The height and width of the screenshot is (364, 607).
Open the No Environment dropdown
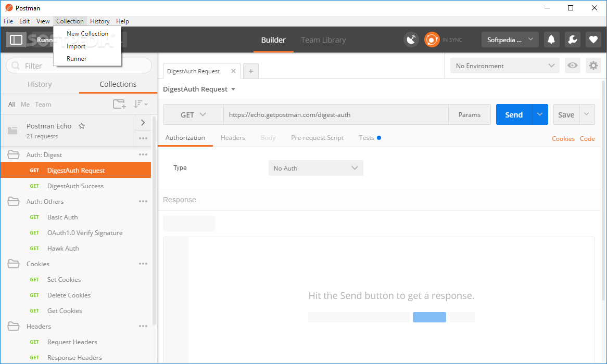click(x=505, y=66)
